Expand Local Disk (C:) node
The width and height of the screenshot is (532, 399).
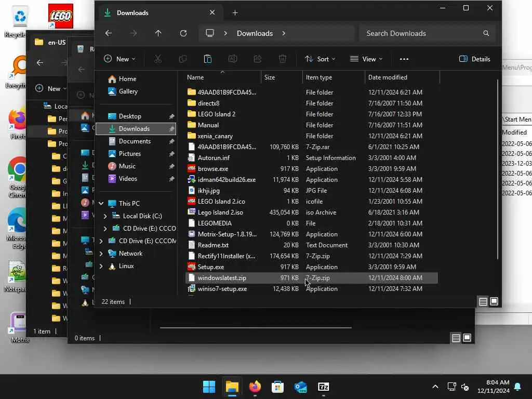[105, 216]
